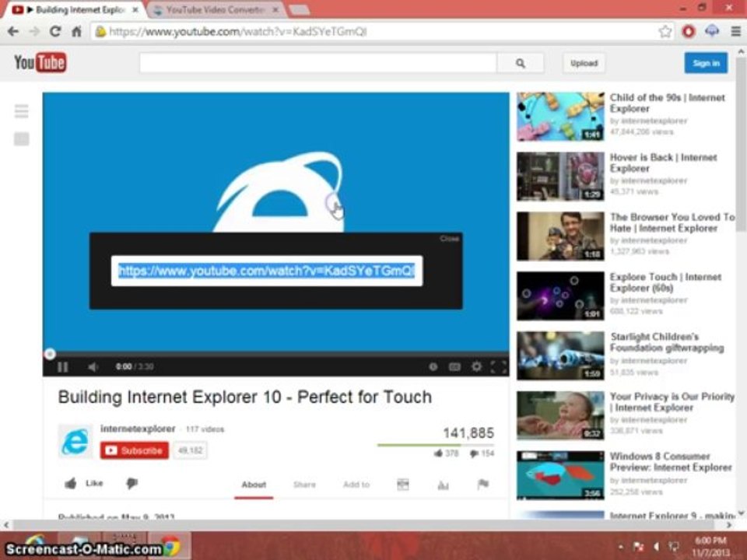Viewport: 747px width, 560px height.
Task: Open Hover is Back video title
Action: click(663, 163)
